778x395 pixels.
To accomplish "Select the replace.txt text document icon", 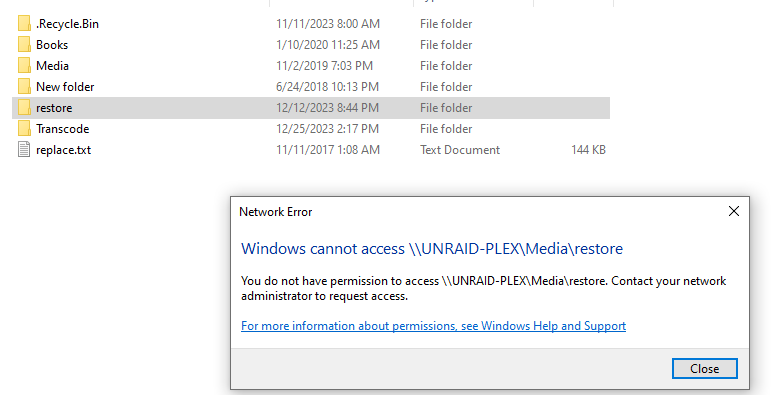I will click(24, 149).
